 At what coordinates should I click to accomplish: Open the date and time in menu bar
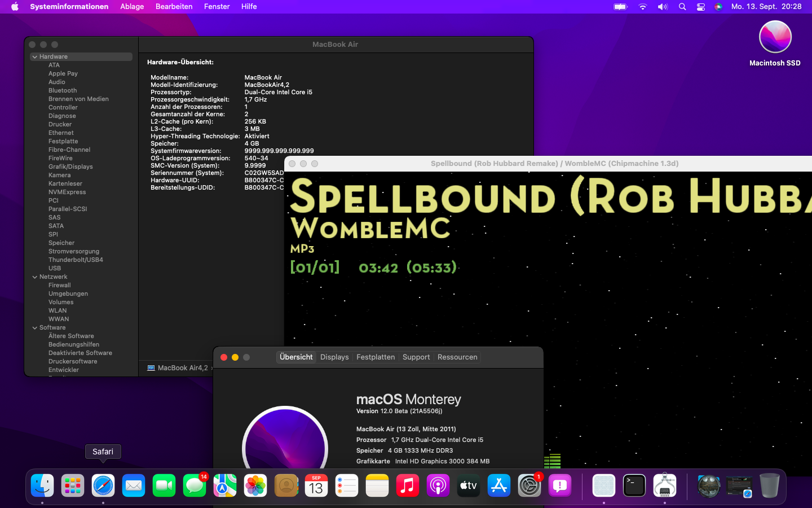click(766, 7)
